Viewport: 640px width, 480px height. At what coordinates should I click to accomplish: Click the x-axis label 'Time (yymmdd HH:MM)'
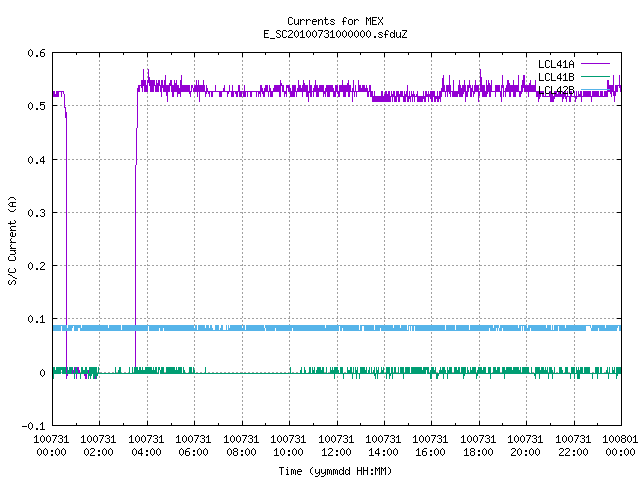click(x=335, y=471)
